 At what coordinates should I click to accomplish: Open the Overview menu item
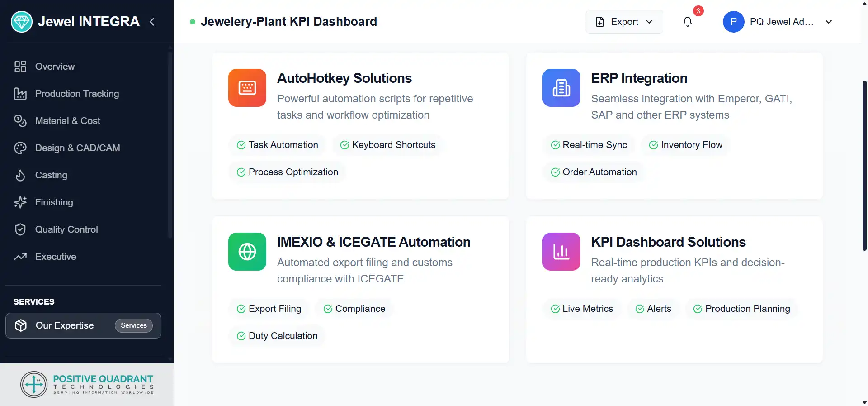(83, 67)
